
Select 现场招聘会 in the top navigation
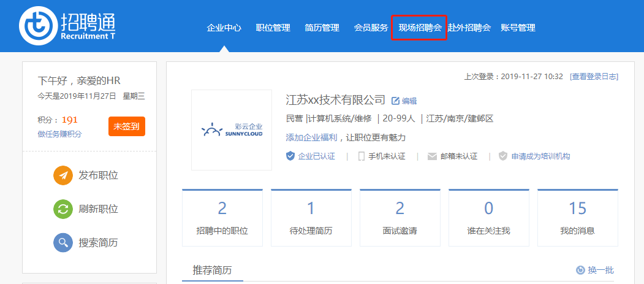(420, 28)
